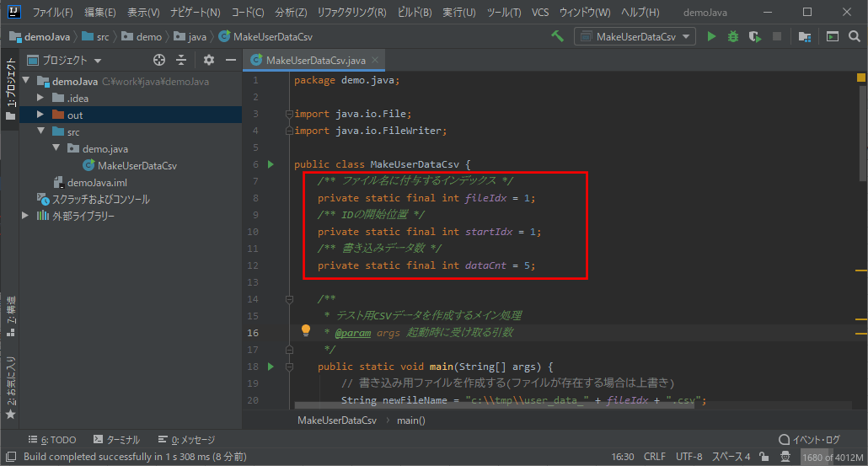Click the 16:30 line-column position indicator
Screen dimensions: 868x466
click(623, 457)
